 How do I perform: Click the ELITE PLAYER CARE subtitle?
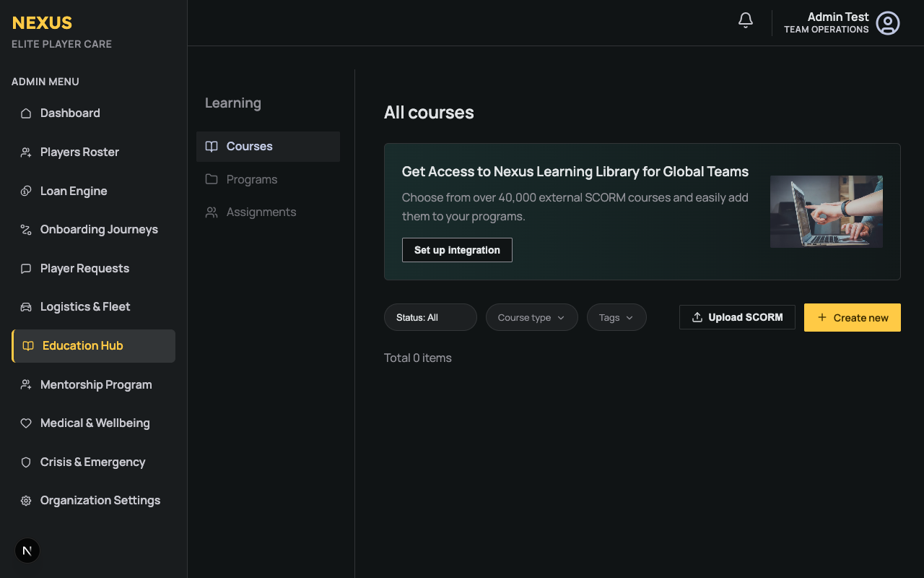(62, 44)
